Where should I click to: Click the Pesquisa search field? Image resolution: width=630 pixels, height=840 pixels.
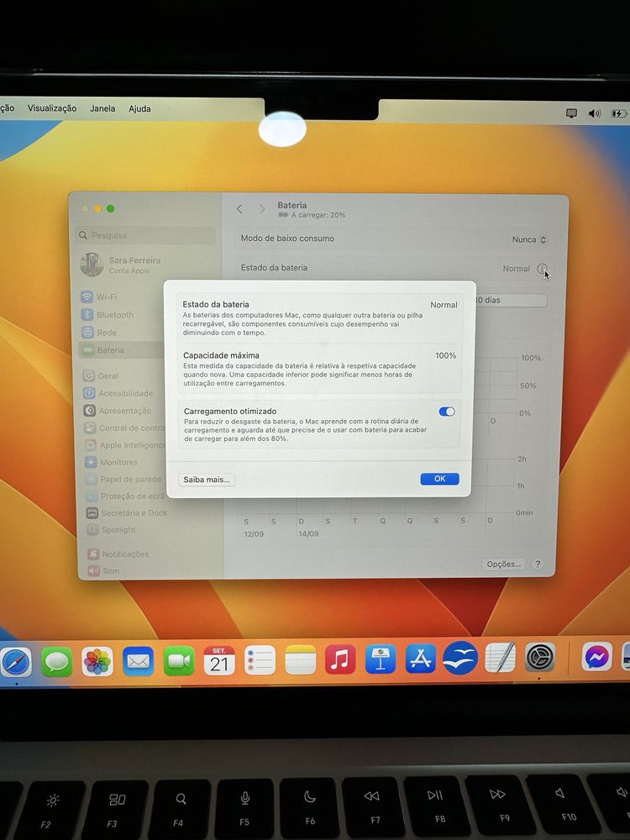[145, 235]
